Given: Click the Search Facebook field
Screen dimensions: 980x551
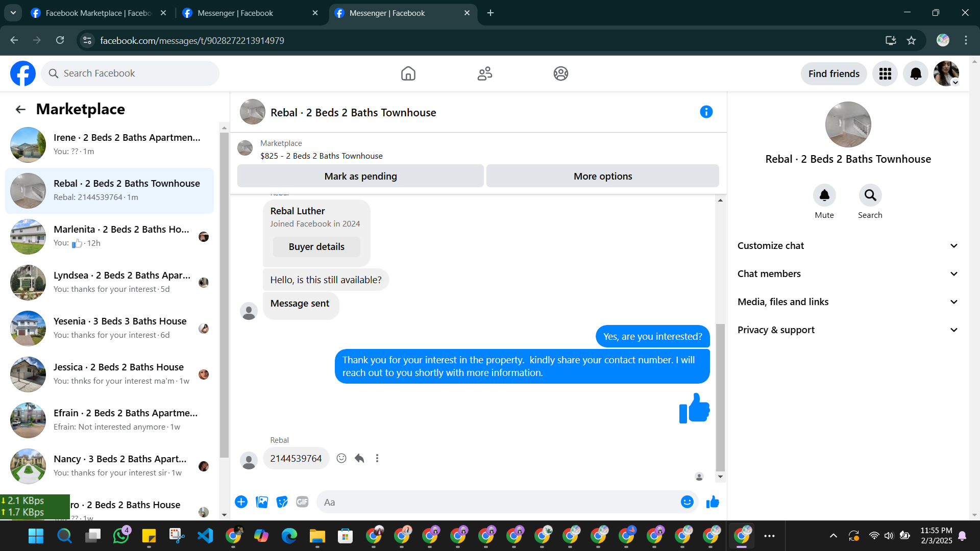Looking at the screenshot, I should pos(130,73).
